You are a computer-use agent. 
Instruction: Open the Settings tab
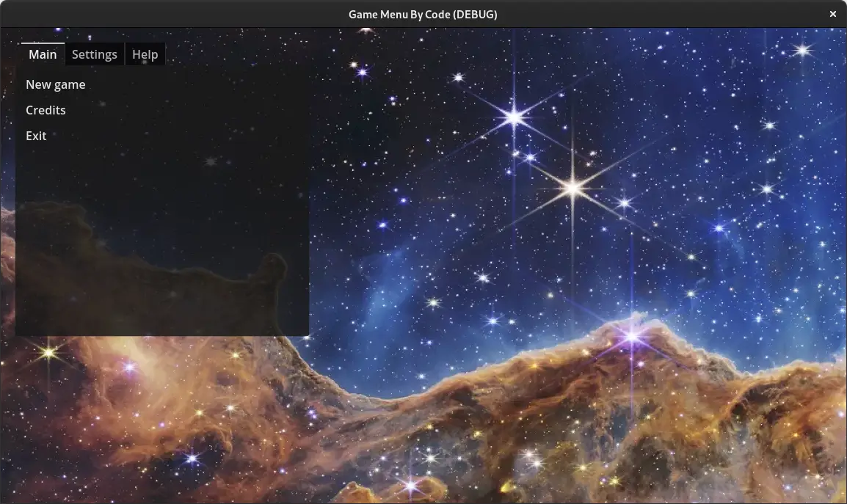click(x=95, y=54)
